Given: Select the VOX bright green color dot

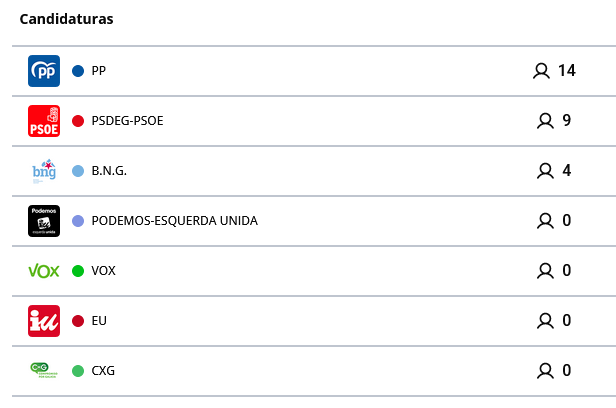Looking at the screenshot, I should tap(78, 271).
